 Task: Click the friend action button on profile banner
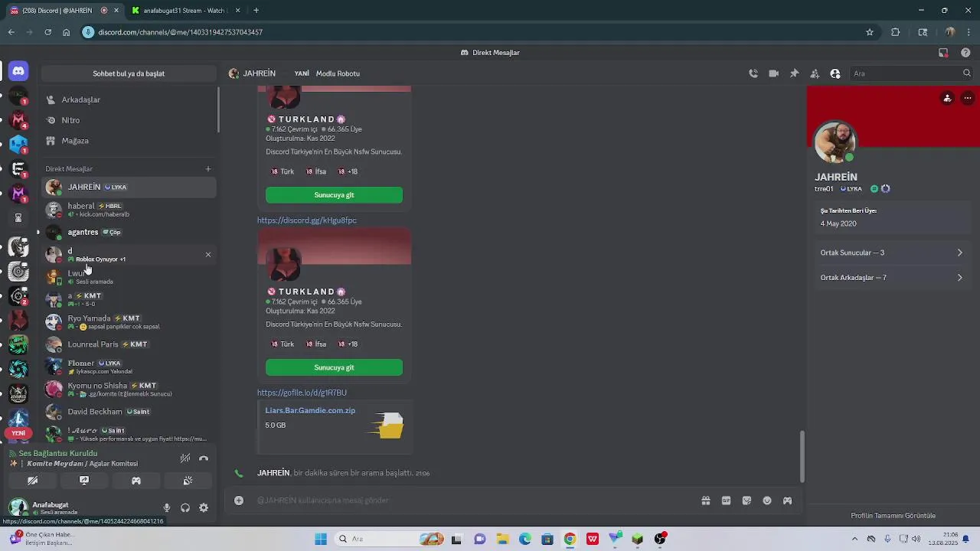pyautogui.click(x=948, y=98)
